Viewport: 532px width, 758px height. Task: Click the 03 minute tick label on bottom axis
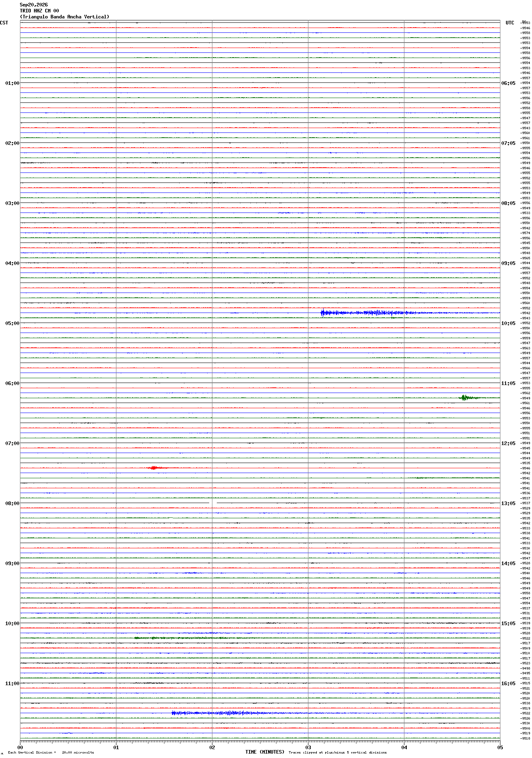click(308, 747)
